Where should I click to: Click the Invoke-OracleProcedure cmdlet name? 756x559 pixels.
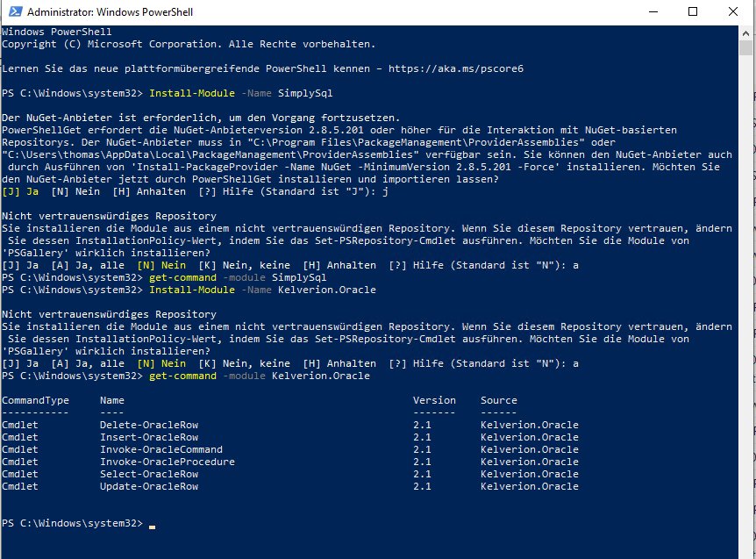pos(167,462)
